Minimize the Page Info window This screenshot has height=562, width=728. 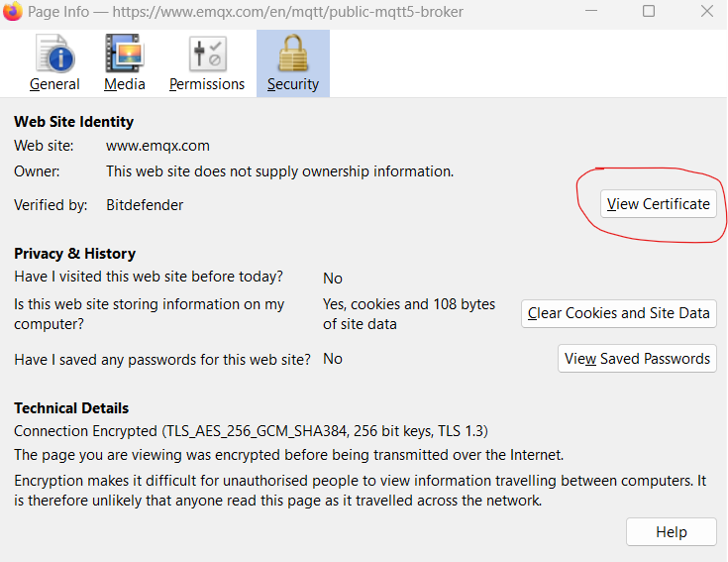[x=591, y=11]
